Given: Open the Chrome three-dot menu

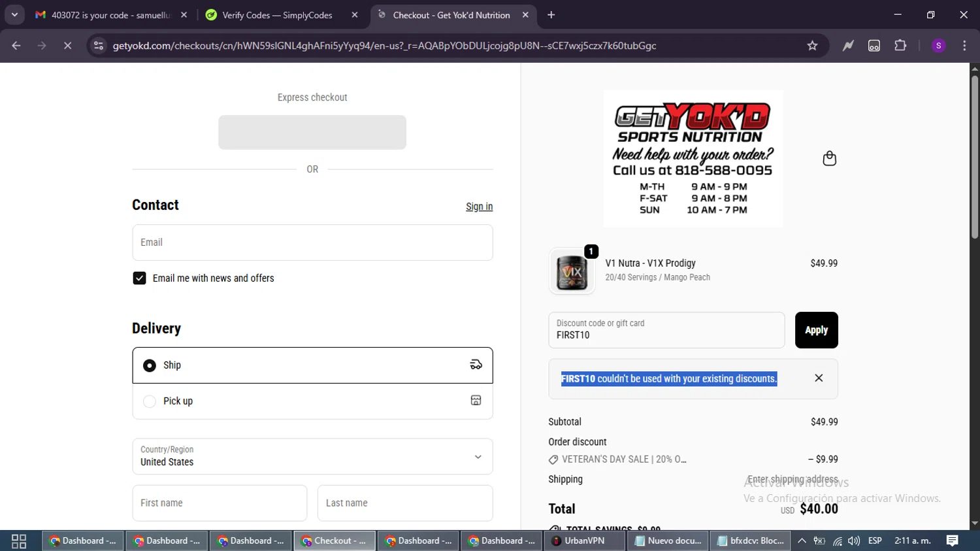Looking at the screenshot, I should tap(964, 46).
